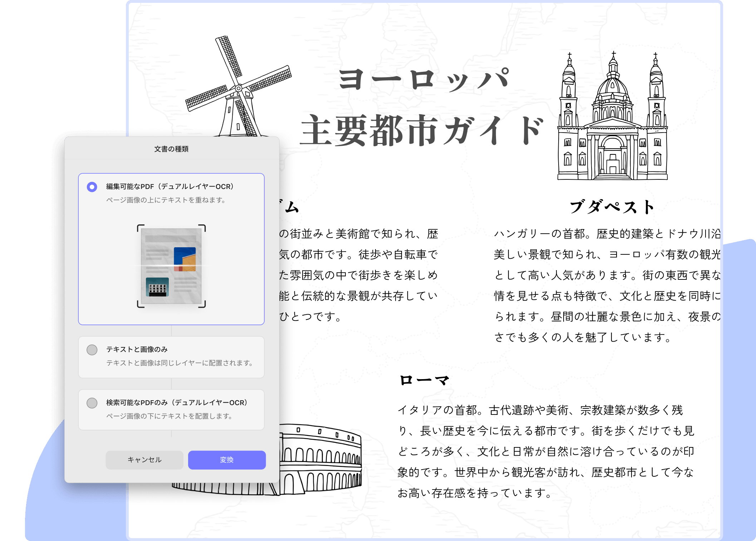Click the 主要都市ガイド heading in the document
Image resolution: width=756 pixels, height=541 pixels.
(x=422, y=130)
